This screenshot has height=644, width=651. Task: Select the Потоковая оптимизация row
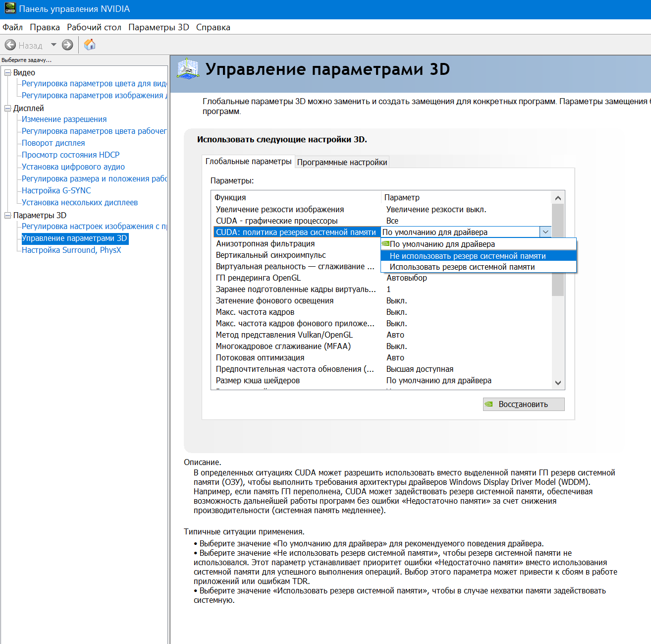(381, 358)
